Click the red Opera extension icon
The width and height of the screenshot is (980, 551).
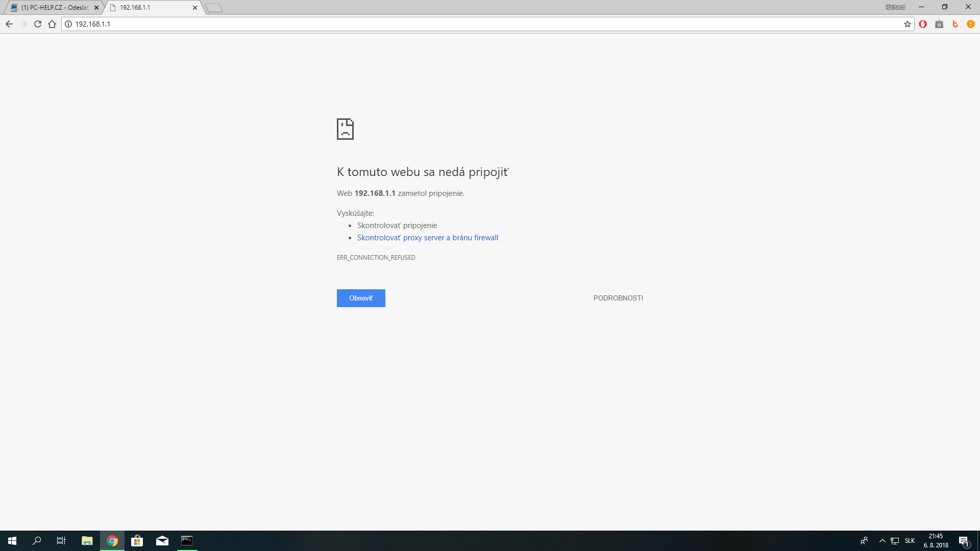pyautogui.click(x=923, y=24)
